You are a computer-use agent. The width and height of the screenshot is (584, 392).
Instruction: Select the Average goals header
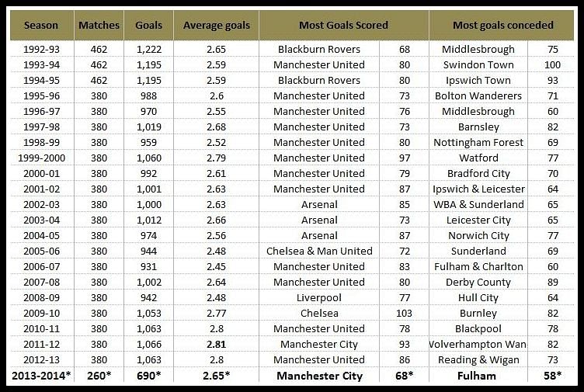217,26
